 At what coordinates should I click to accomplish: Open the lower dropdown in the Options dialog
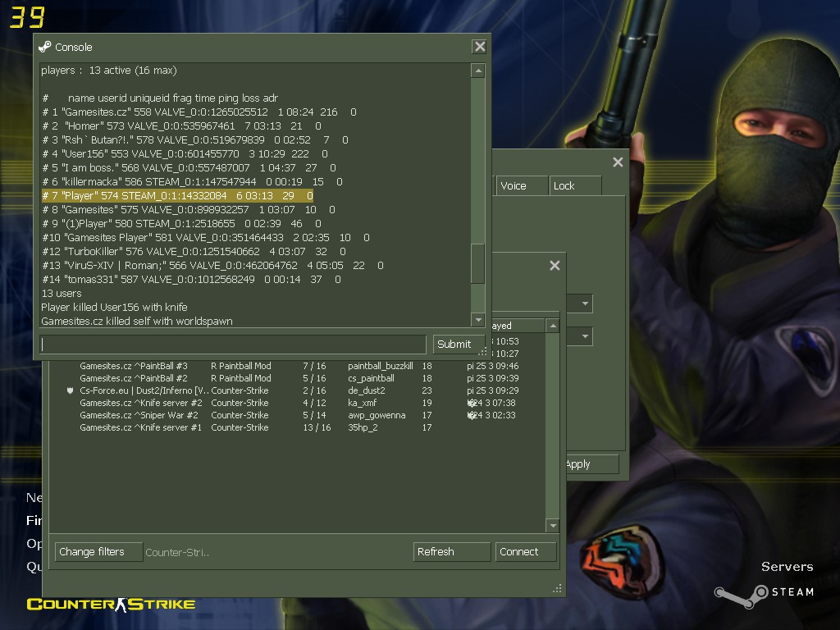585,336
